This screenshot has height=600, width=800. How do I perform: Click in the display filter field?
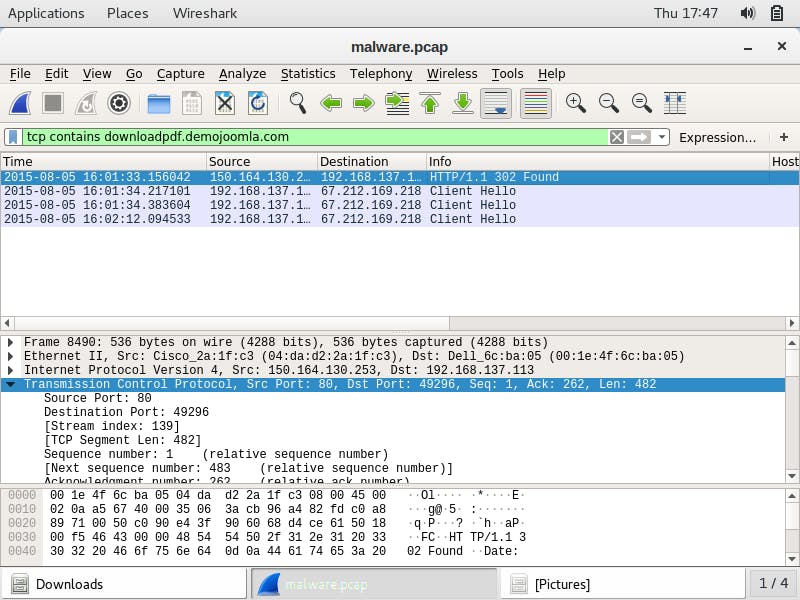click(315, 137)
